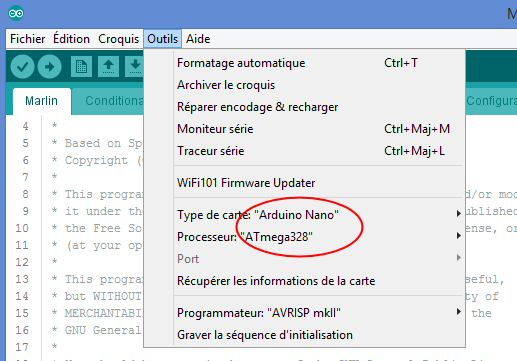Click line 14 text 'but WITHOUT'
Image resolution: width=517 pixels, height=361 pixels.
coord(103,296)
